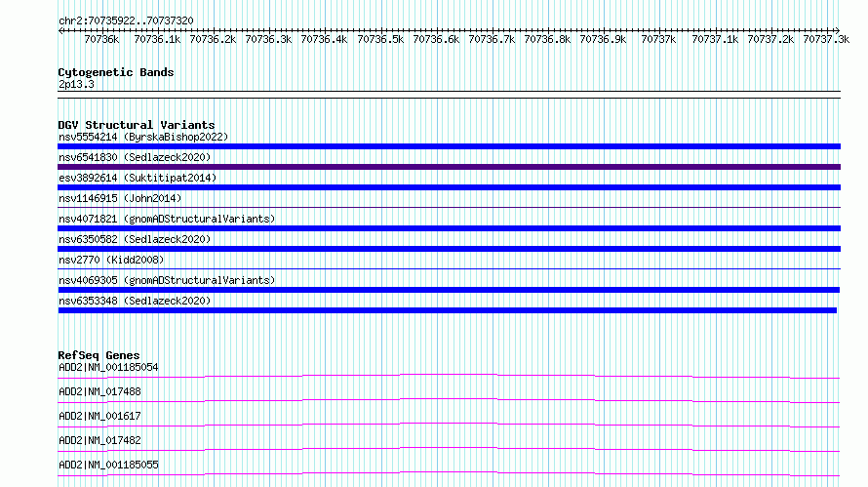The height and width of the screenshot is (487, 868).
Task: Click the blue bar for esv3892614
Action: click(449, 187)
